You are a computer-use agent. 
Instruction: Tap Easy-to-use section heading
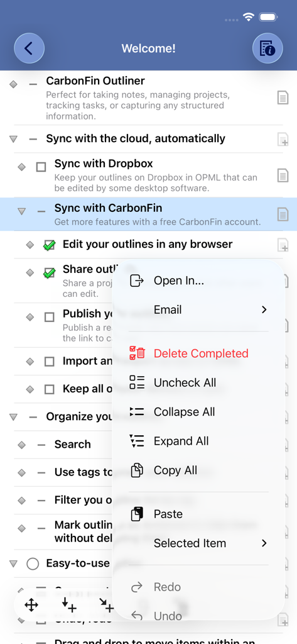[x=78, y=563]
